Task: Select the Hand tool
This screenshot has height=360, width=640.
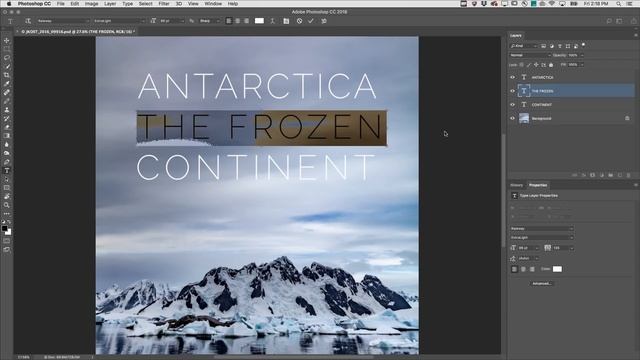Action: tap(7, 196)
